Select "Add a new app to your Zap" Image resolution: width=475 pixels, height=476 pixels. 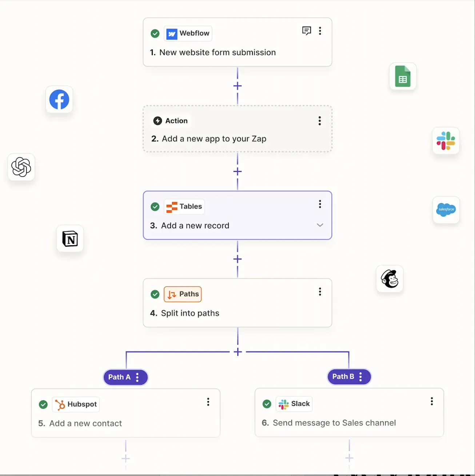pyautogui.click(x=214, y=139)
